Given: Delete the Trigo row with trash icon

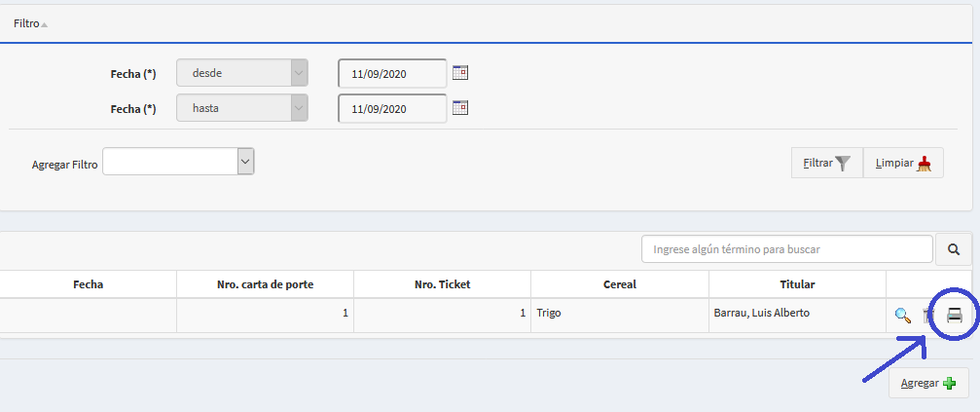Looking at the screenshot, I should coord(929,315).
